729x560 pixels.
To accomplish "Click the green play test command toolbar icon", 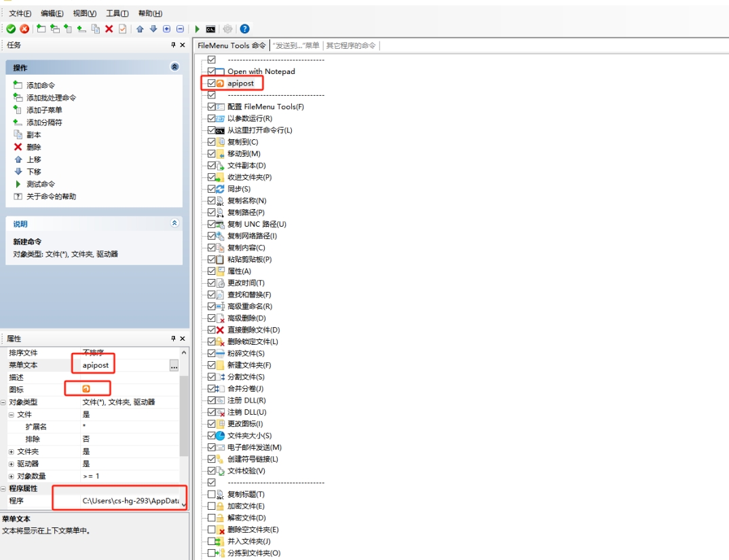I will point(197,29).
